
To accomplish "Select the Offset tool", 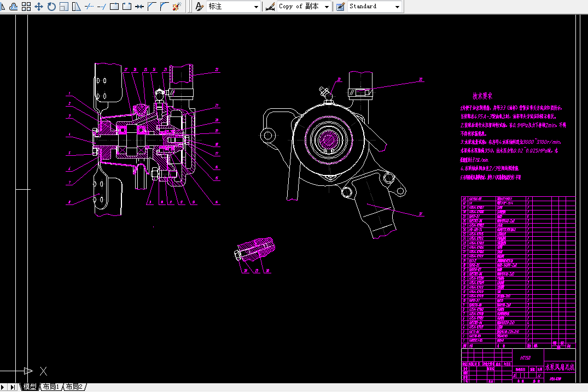I will coord(14,7).
